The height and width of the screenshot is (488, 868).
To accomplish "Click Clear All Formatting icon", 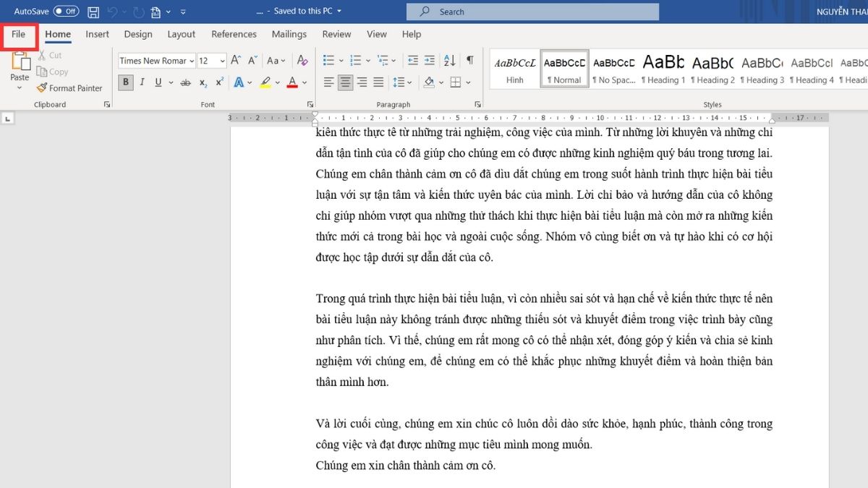I will point(303,61).
